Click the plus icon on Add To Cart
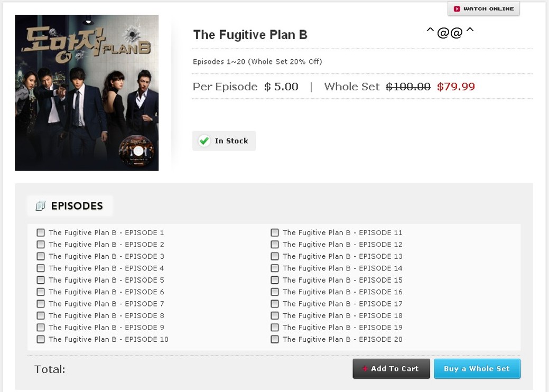Image resolution: width=549 pixels, height=392 pixels. 365,369
